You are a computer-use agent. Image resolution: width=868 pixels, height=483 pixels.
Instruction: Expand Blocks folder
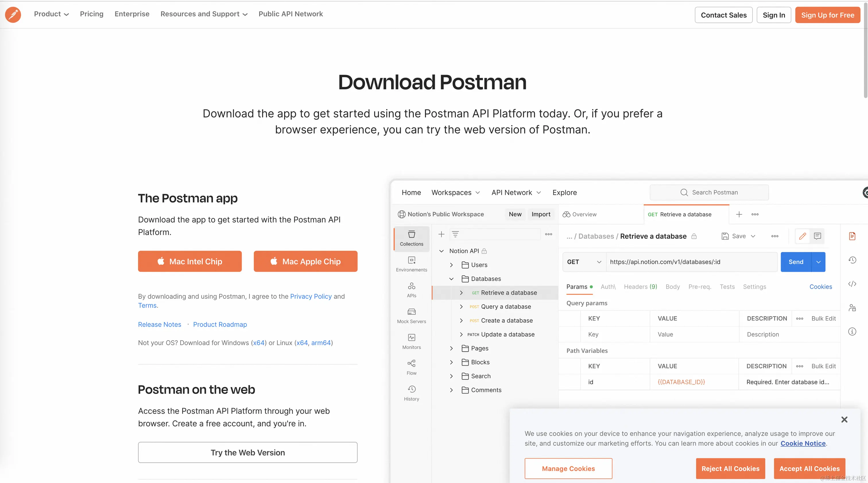[452, 362]
